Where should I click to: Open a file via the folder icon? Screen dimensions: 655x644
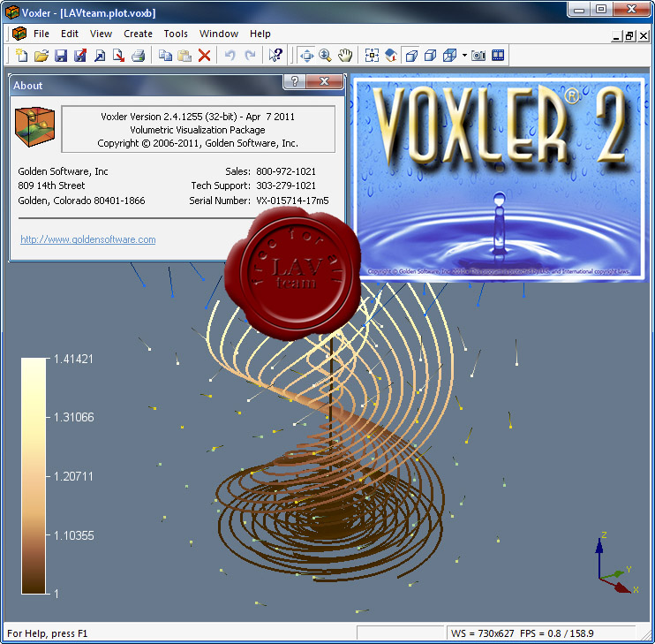(x=41, y=55)
